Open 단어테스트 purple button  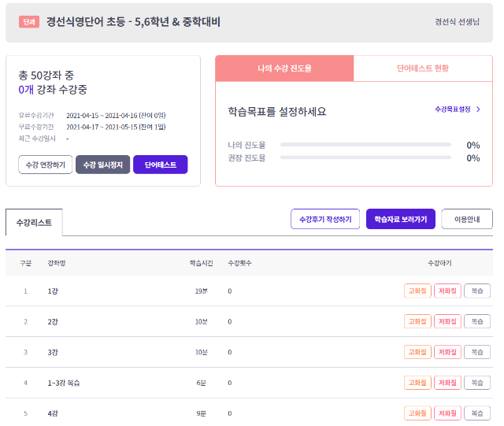tap(161, 165)
